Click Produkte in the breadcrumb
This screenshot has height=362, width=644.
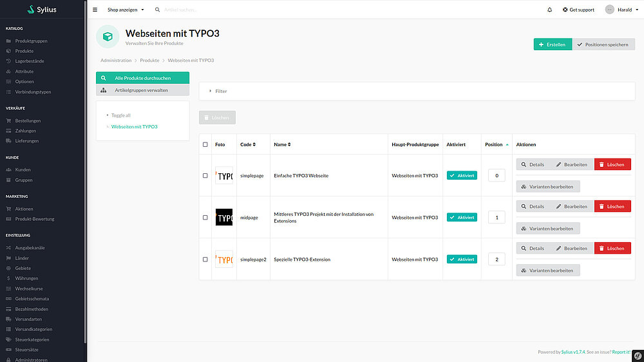[x=149, y=61]
